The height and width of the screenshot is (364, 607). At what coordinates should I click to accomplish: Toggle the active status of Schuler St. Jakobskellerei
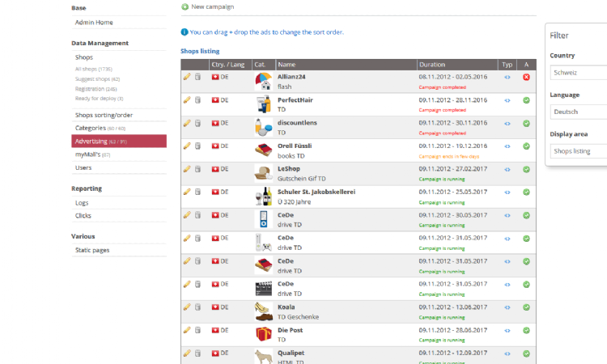pyautogui.click(x=526, y=193)
